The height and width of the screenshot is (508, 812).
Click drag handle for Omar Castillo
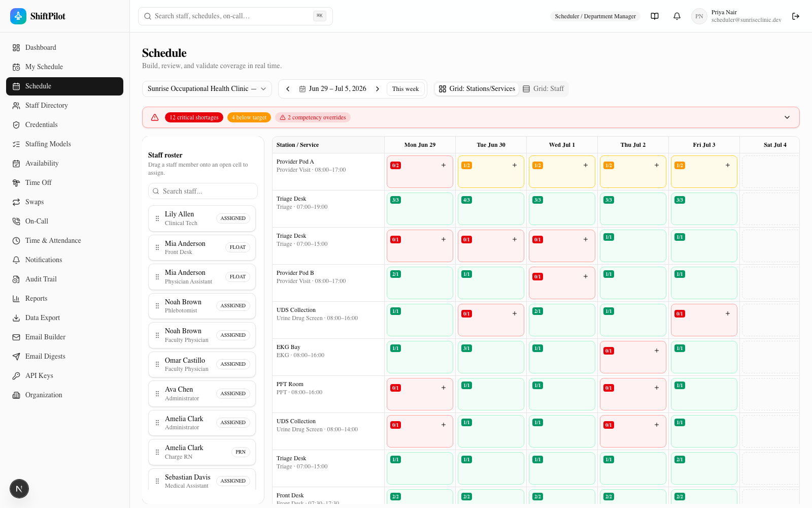[x=157, y=364]
